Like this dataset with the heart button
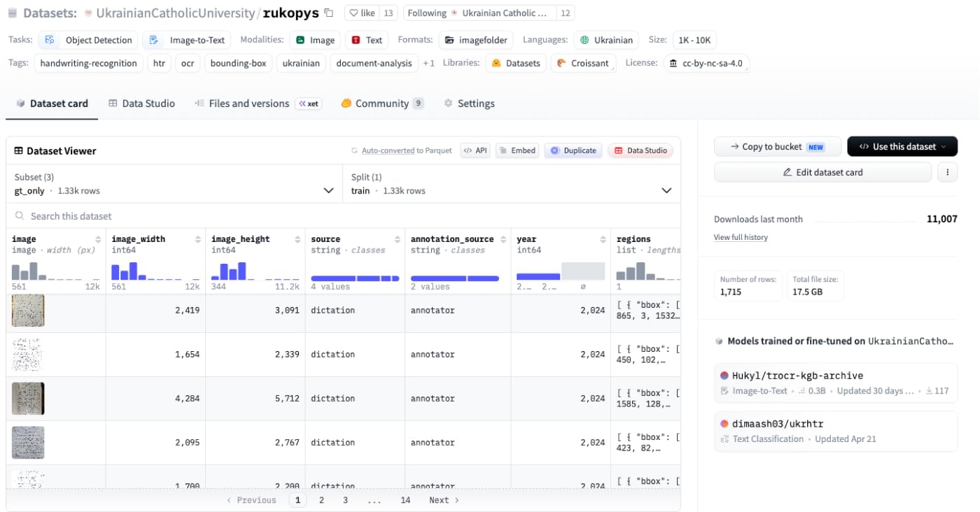This screenshot has width=980, height=512. (x=362, y=13)
